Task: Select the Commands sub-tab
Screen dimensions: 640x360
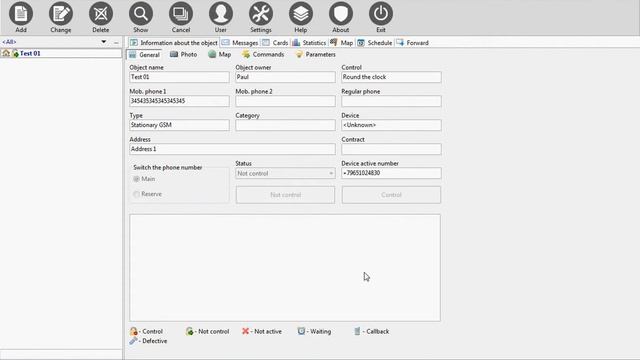Action: pos(263,54)
